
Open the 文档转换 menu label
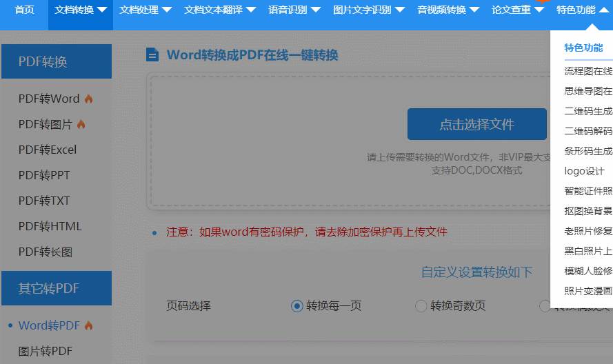pos(74,10)
